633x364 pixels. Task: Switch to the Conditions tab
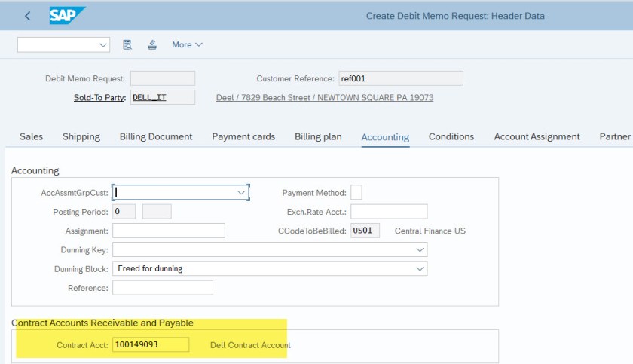(x=451, y=136)
